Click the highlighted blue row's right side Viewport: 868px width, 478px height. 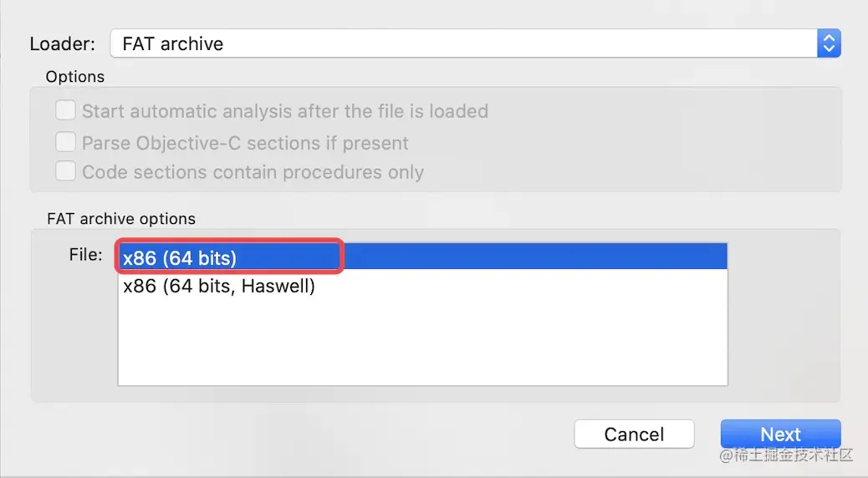tap(585, 258)
